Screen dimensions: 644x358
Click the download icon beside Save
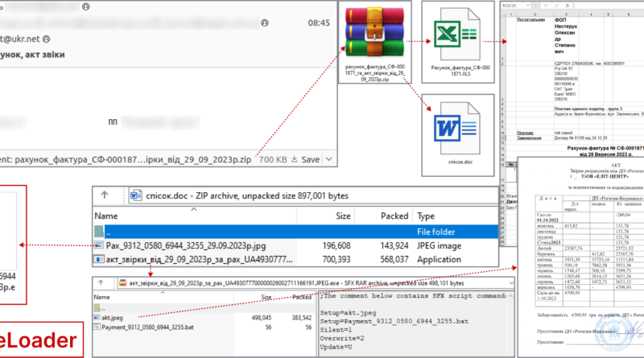coord(294,159)
